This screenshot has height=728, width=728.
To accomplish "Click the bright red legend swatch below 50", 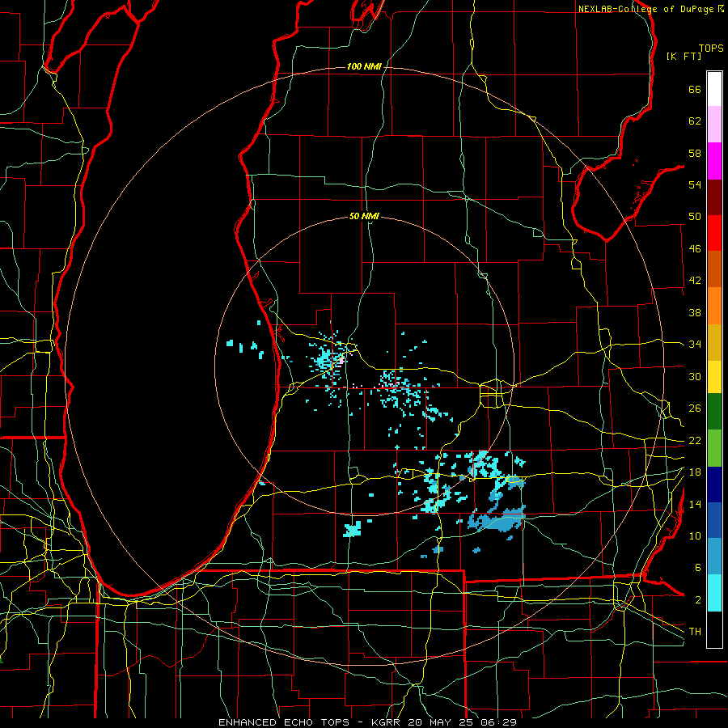I will click(x=714, y=234).
